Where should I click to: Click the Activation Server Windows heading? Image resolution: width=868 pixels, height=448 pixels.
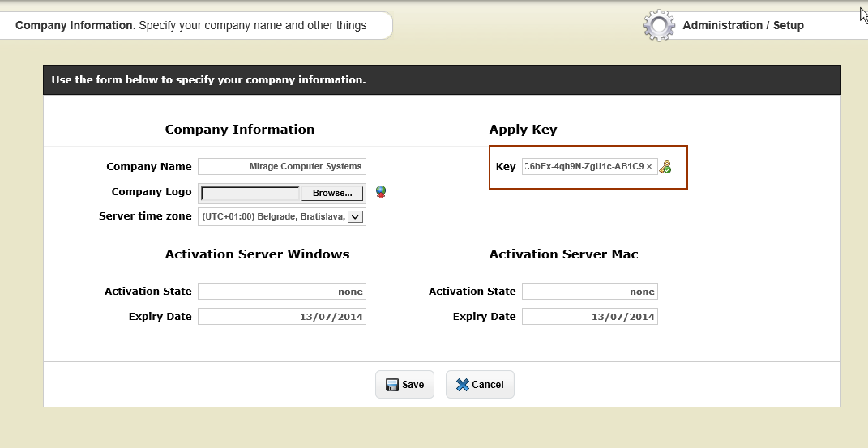(x=257, y=254)
